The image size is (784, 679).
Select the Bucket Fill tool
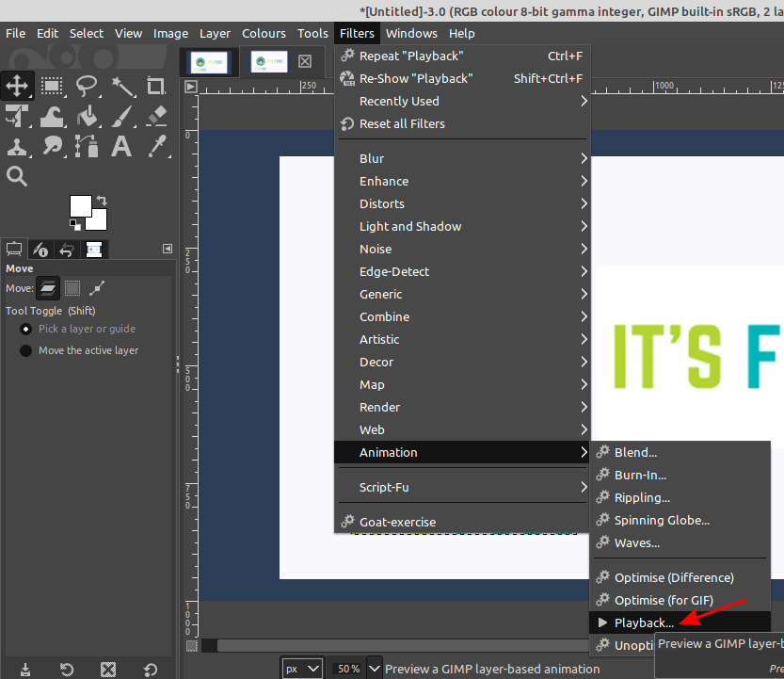[x=88, y=116]
